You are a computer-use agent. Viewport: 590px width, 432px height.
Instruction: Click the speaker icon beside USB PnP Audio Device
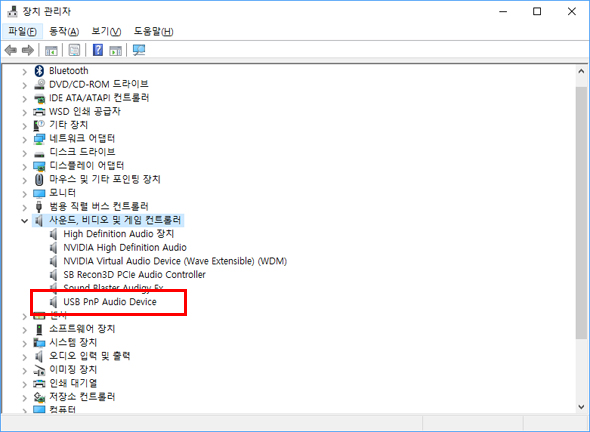click(54, 302)
